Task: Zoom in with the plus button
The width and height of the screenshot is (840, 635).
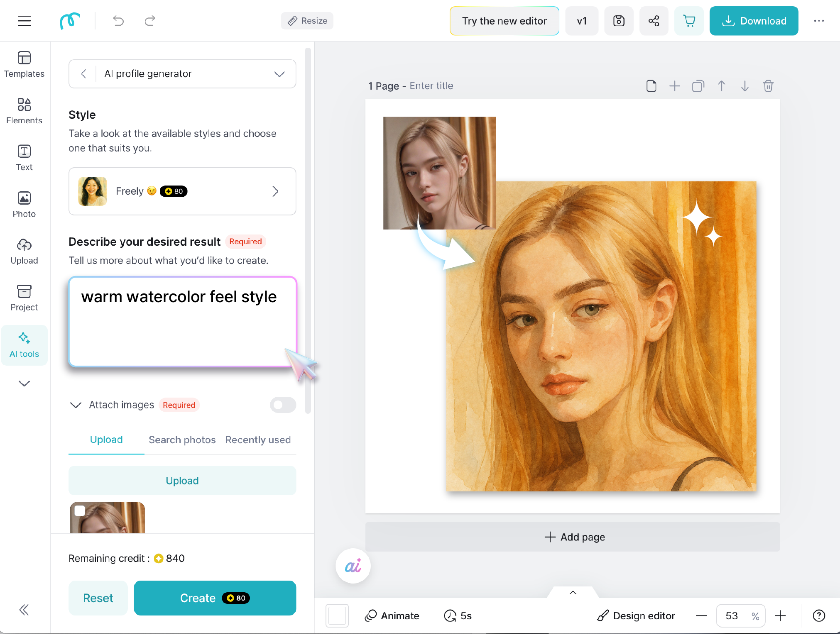Action: click(x=781, y=616)
